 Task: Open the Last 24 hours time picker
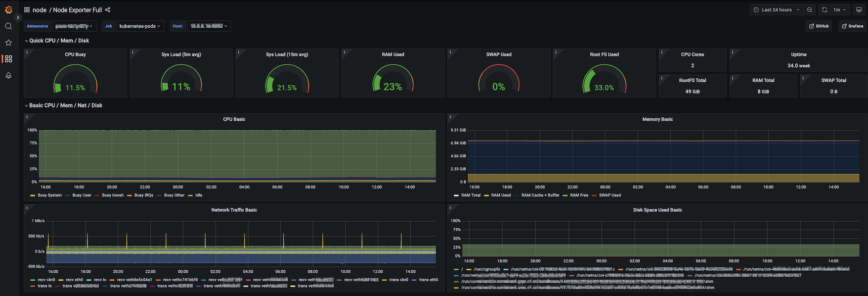[x=776, y=10]
